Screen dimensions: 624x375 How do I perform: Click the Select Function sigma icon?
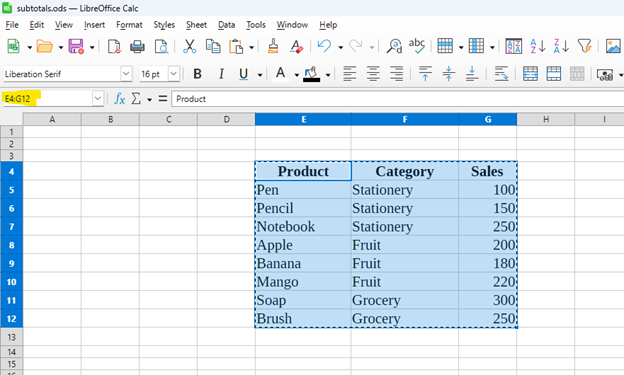[136, 98]
